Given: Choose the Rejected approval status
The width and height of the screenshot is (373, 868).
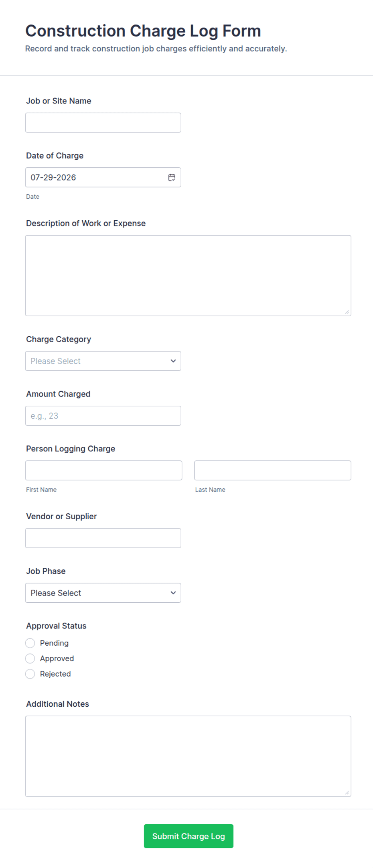Looking at the screenshot, I should coord(30,674).
